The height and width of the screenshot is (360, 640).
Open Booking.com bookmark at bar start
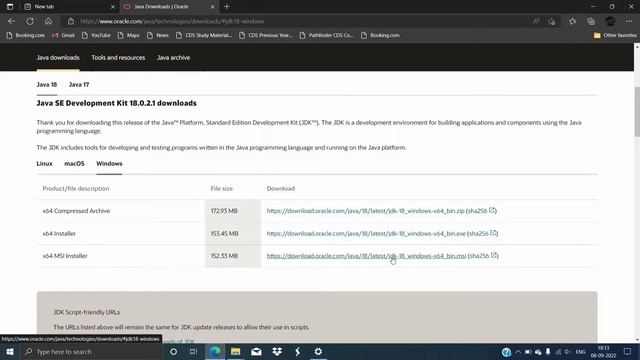(25, 36)
